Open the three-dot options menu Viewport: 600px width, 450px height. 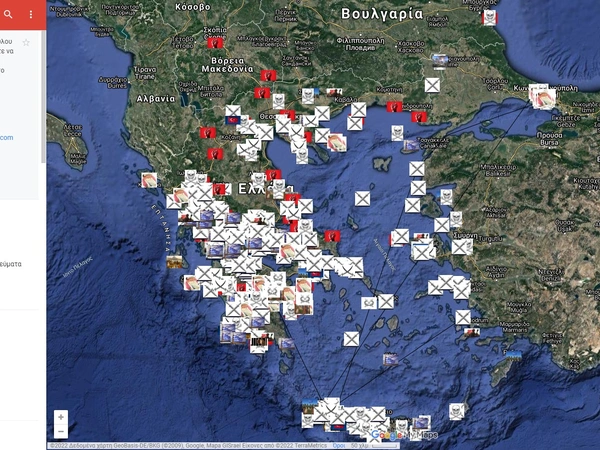(x=30, y=13)
